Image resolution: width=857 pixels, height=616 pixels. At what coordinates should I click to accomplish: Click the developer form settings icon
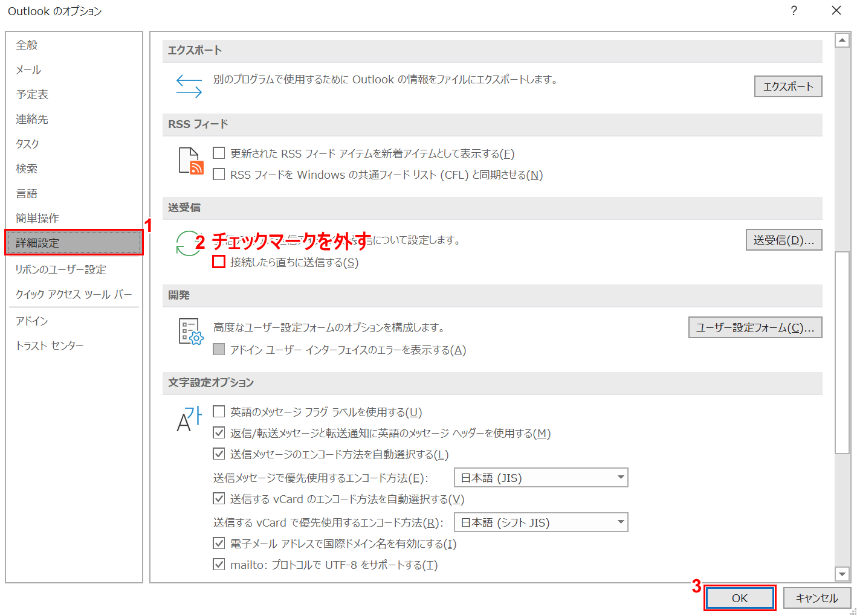[x=191, y=332]
